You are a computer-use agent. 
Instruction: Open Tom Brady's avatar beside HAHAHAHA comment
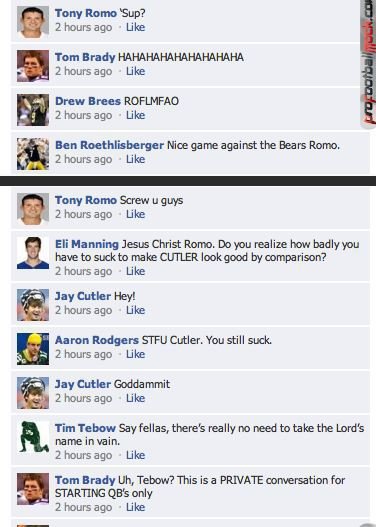pyautogui.click(x=33, y=66)
